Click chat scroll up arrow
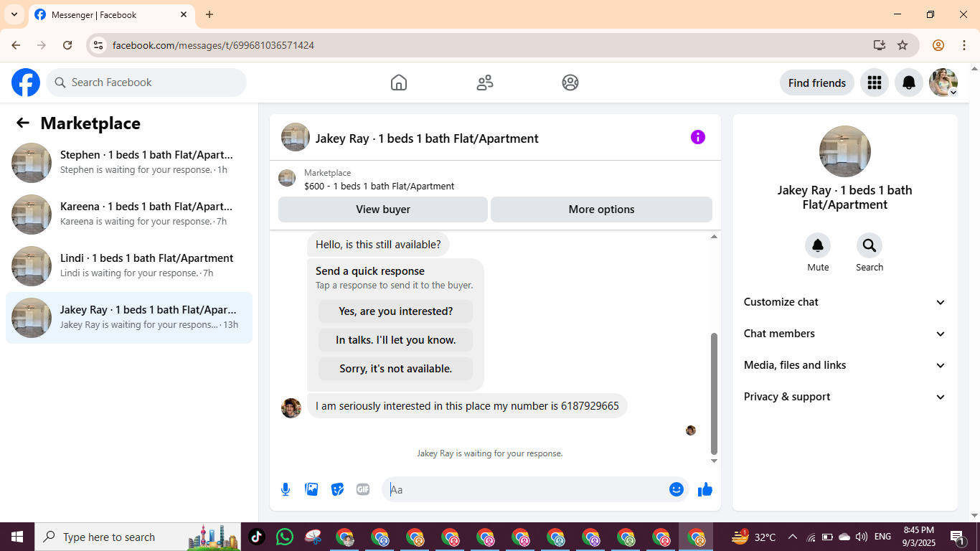This screenshot has width=980, height=551. coord(714,237)
